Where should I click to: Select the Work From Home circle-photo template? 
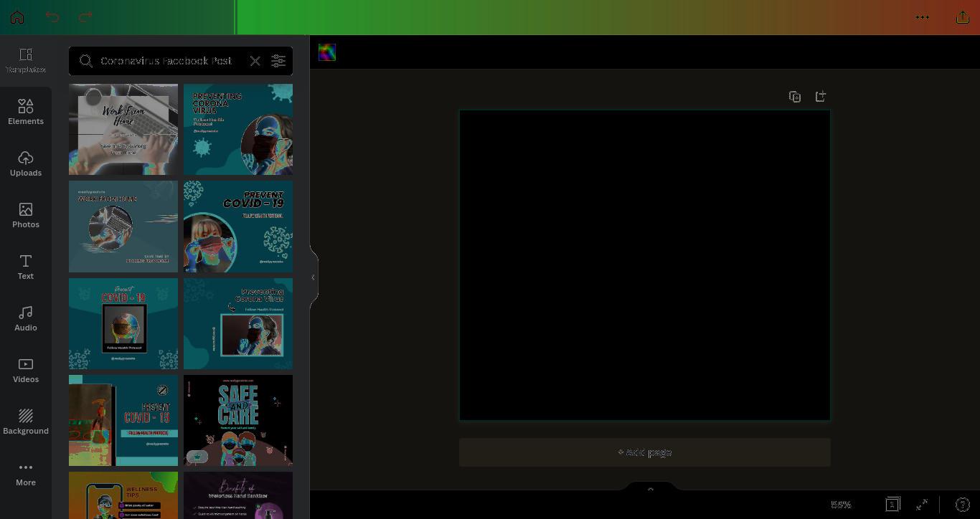pyautogui.click(x=123, y=227)
